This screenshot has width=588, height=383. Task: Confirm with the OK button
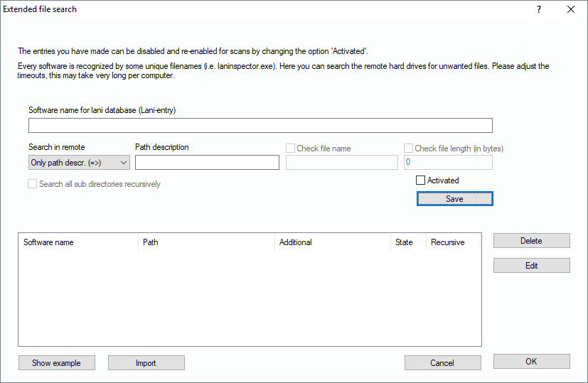tap(531, 362)
